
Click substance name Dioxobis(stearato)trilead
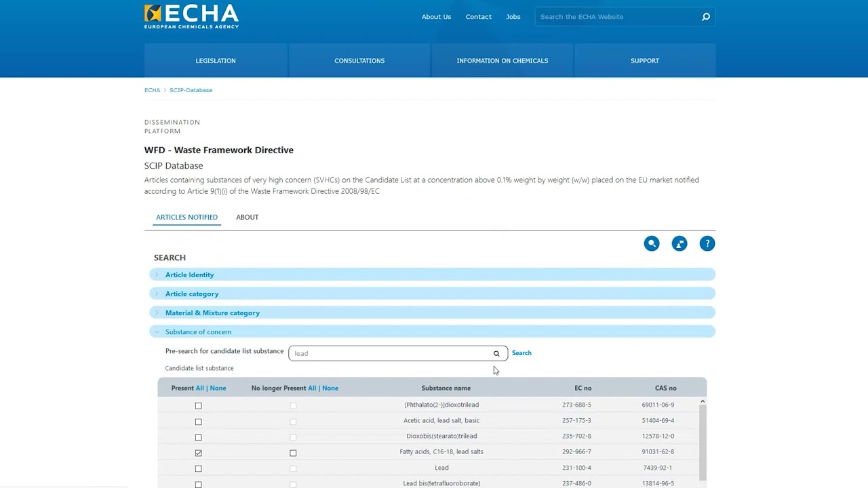[441, 436]
